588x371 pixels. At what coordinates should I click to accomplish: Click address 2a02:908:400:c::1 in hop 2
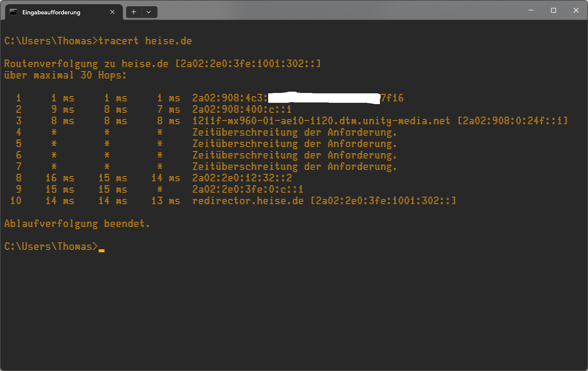pos(242,109)
